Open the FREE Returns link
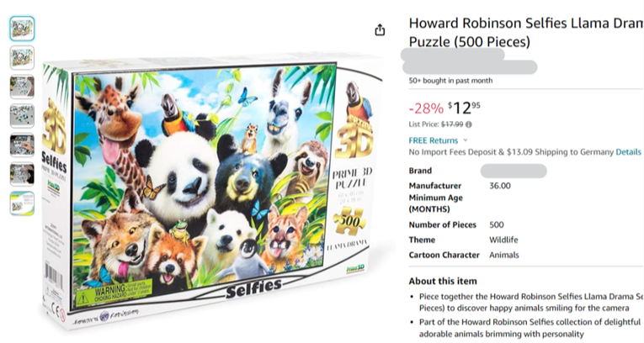 (433, 140)
